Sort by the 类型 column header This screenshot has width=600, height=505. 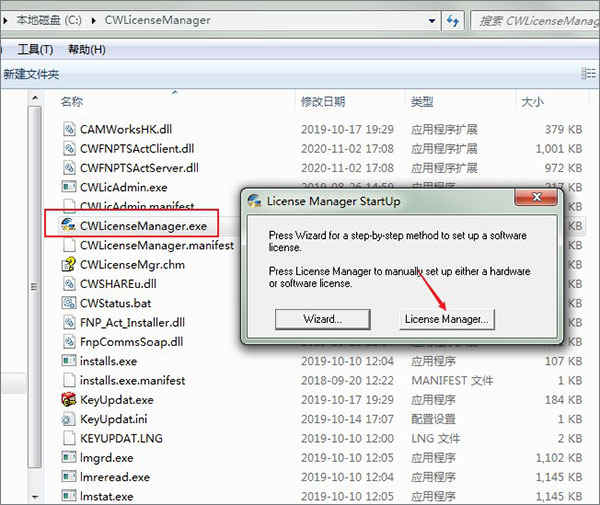coord(422,102)
